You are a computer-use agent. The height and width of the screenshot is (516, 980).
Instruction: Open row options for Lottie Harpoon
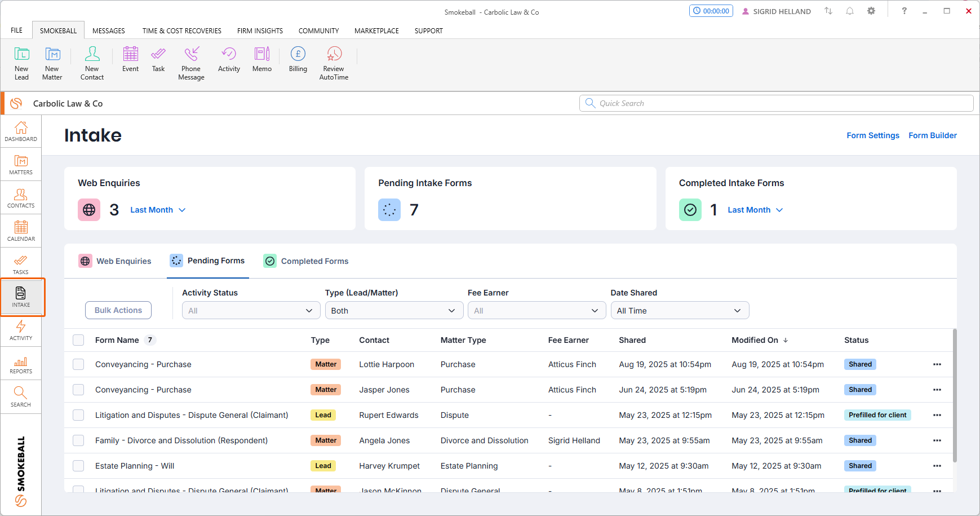[x=937, y=364]
